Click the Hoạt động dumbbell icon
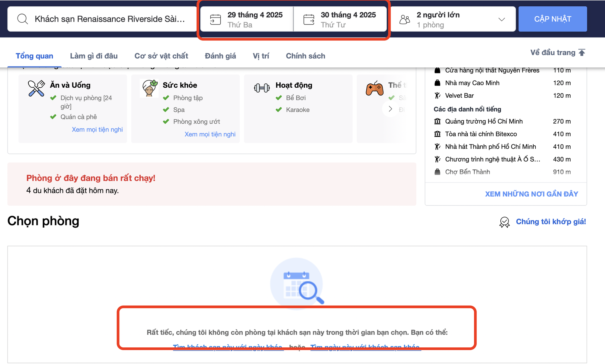 pos(262,88)
